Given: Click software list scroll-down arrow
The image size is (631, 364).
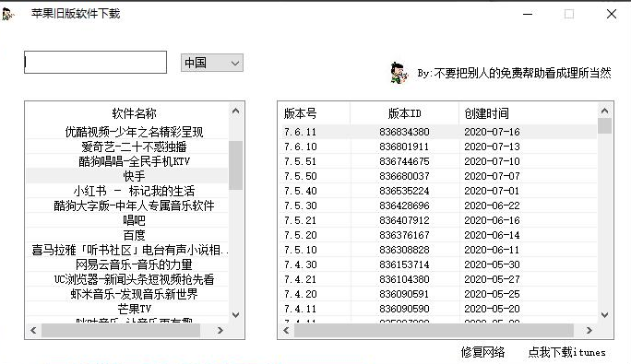Looking at the screenshot, I should (x=236, y=315).
